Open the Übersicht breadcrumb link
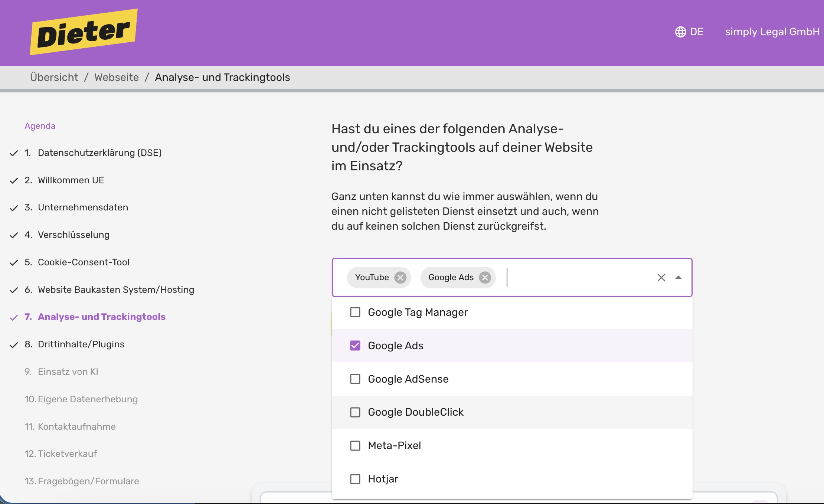824x504 pixels. point(54,77)
